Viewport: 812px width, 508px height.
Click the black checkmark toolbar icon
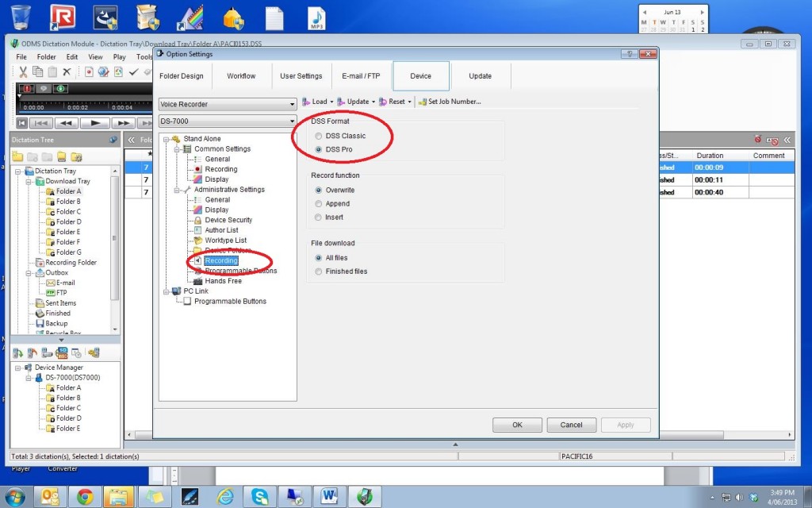point(133,72)
